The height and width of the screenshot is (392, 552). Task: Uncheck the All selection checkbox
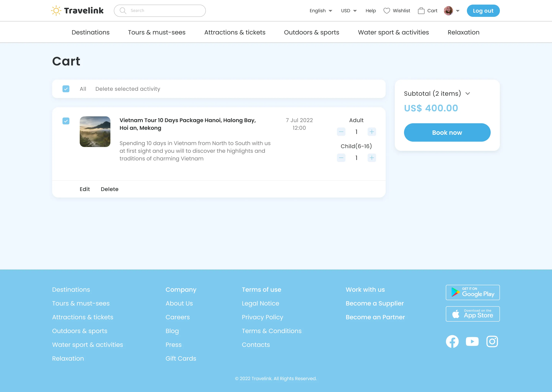(x=66, y=89)
